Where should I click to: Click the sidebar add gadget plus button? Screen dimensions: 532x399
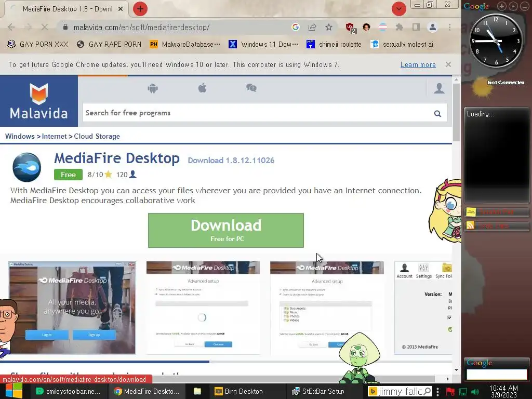tap(502, 6)
